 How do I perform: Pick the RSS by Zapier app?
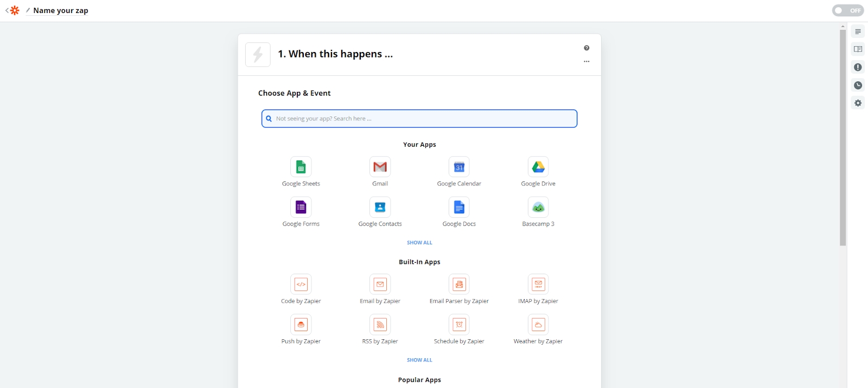click(380, 325)
